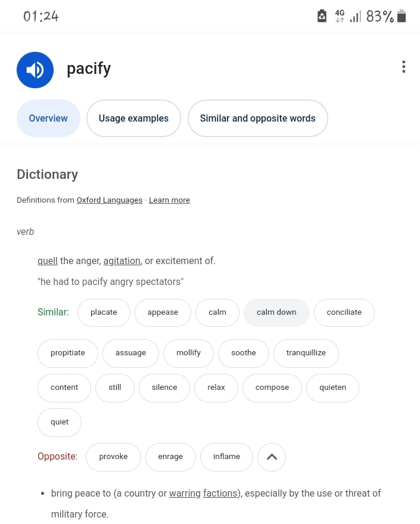This screenshot has height=524, width=420.
Task: Open the definition of agitation
Action: [x=122, y=261]
